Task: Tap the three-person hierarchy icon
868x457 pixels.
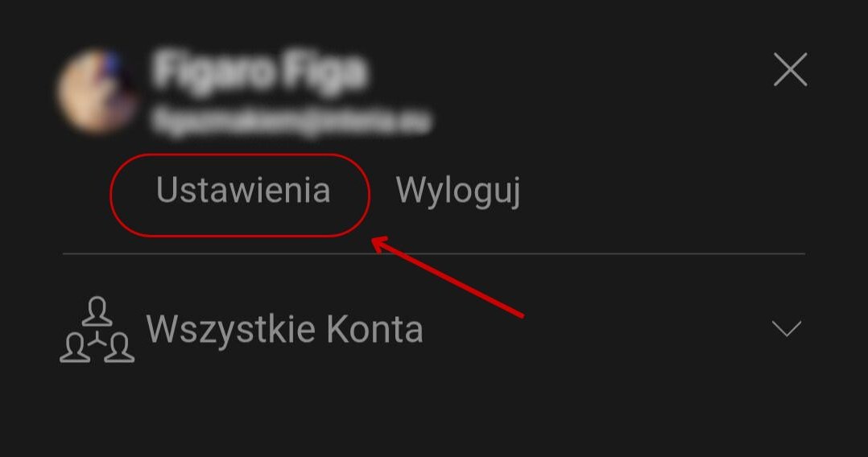Action: [x=97, y=330]
